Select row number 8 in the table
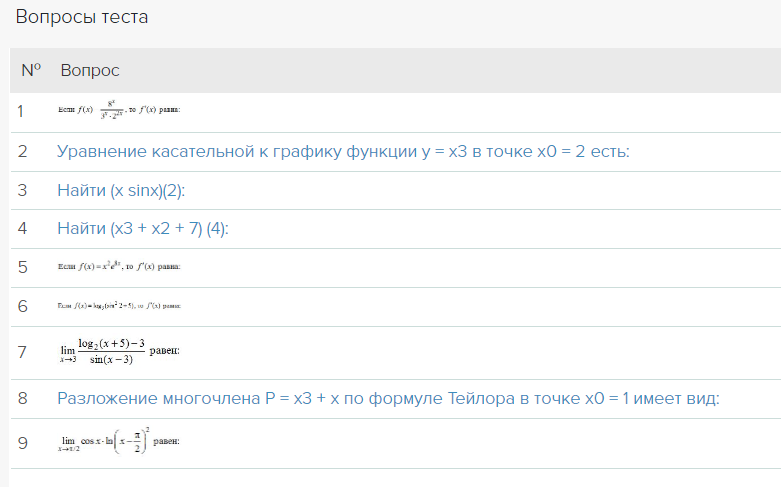 [22, 399]
